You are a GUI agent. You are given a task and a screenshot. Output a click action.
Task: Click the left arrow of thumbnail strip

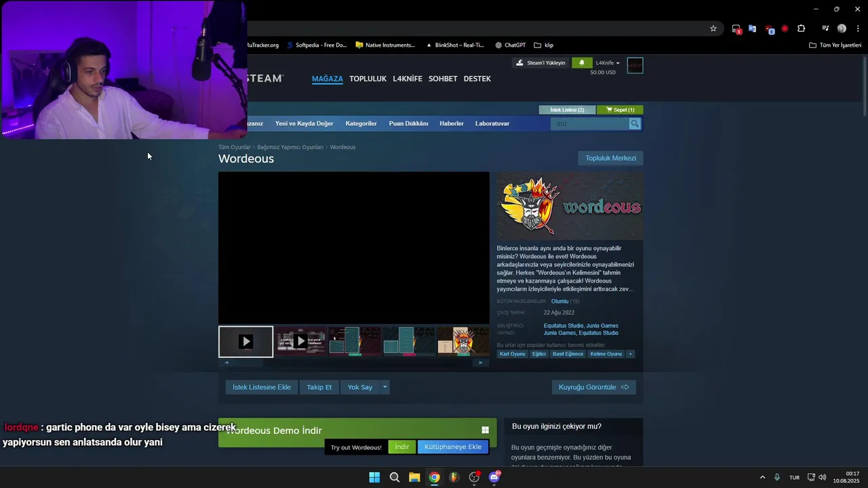click(x=226, y=363)
